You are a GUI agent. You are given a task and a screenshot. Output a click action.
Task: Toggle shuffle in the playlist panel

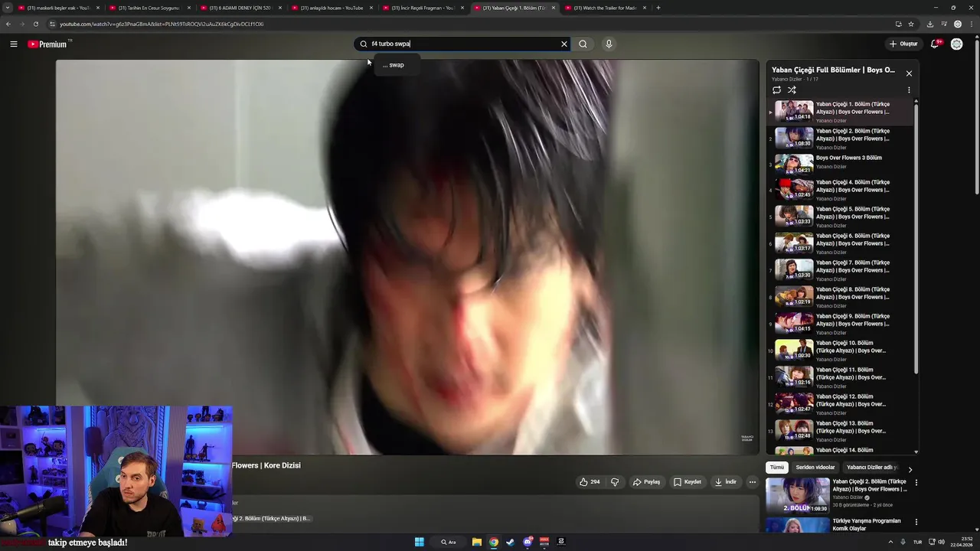pos(792,90)
